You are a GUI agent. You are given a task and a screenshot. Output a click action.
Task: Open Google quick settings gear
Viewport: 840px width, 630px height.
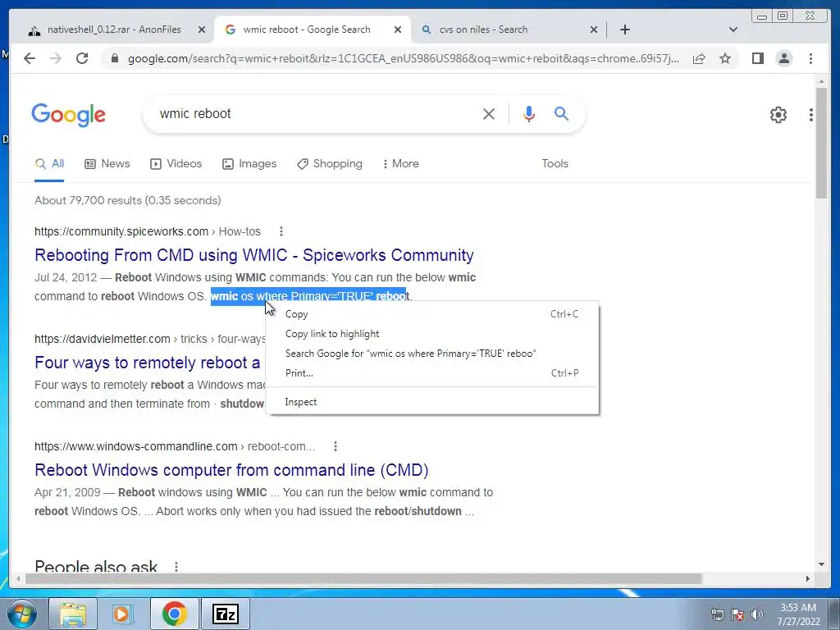pos(778,114)
